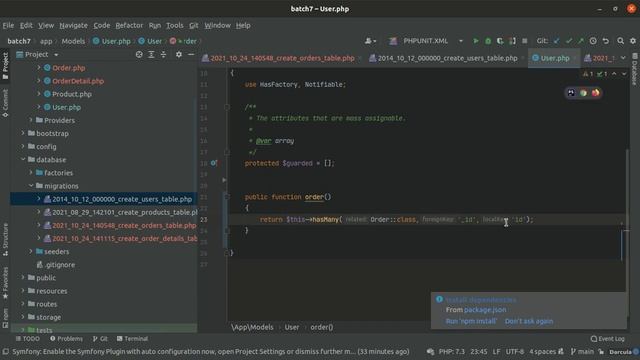Run with coverage icon in toolbar
Screen dimensions: 640x360
coord(500,41)
